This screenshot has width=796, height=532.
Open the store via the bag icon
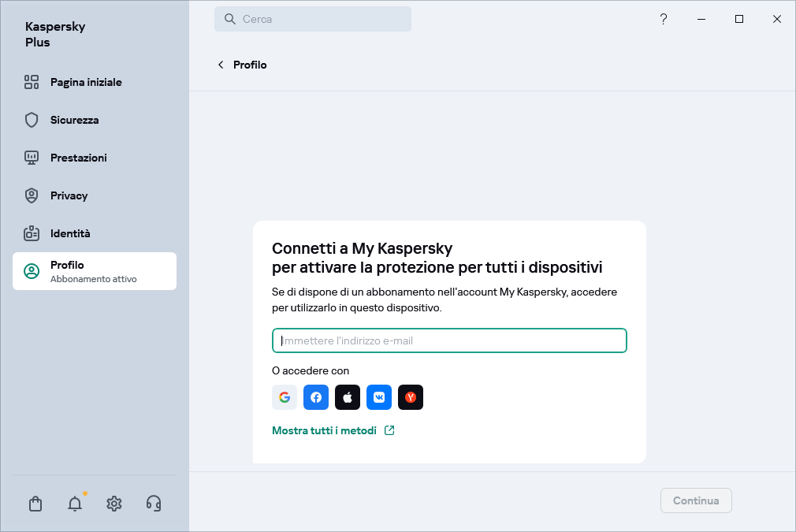(35, 503)
